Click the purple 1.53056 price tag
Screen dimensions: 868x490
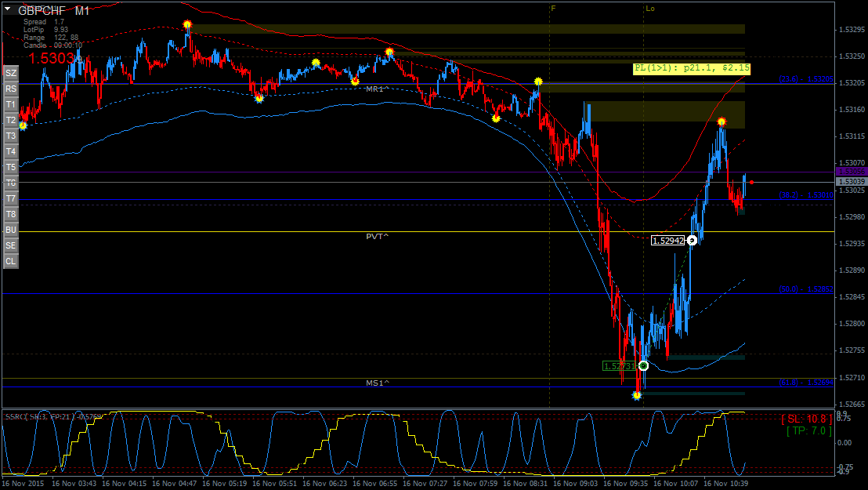851,172
